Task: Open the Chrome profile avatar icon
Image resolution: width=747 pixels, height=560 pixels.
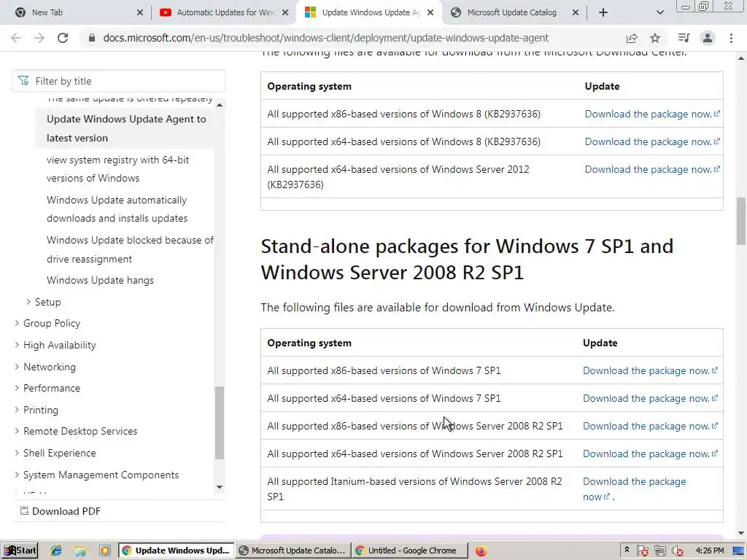Action: [x=708, y=38]
